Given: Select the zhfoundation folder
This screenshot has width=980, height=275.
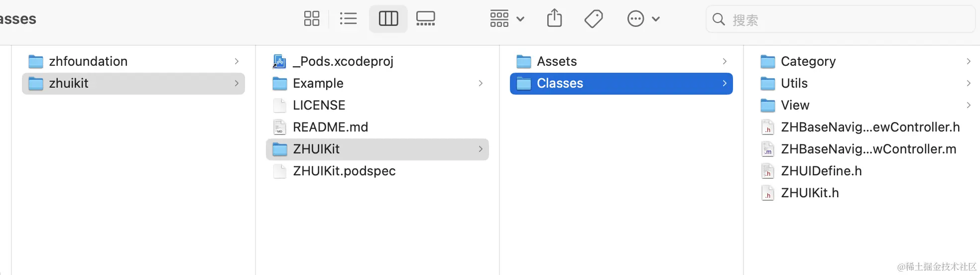Looking at the screenshot, I should point(88,61).
